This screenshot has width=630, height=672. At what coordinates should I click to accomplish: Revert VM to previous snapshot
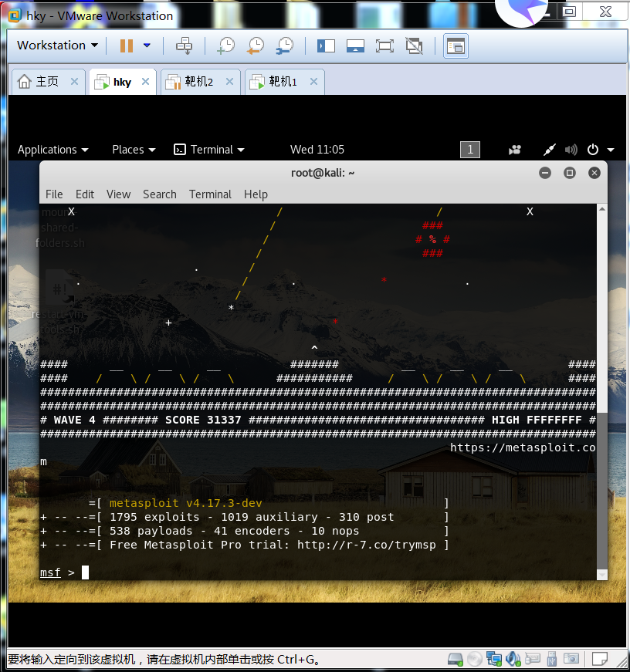256,46
